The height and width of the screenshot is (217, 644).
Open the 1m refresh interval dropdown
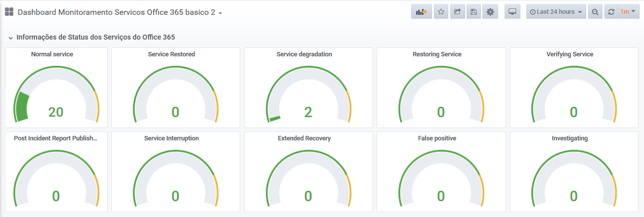[x=627, y=12]
